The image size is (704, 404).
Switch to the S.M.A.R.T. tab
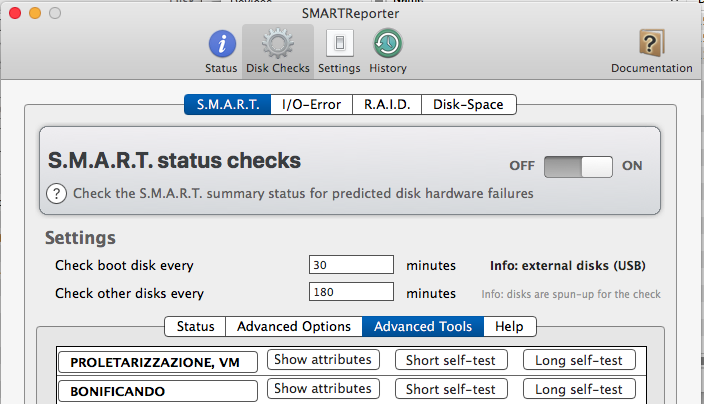(x=228, y=105)
